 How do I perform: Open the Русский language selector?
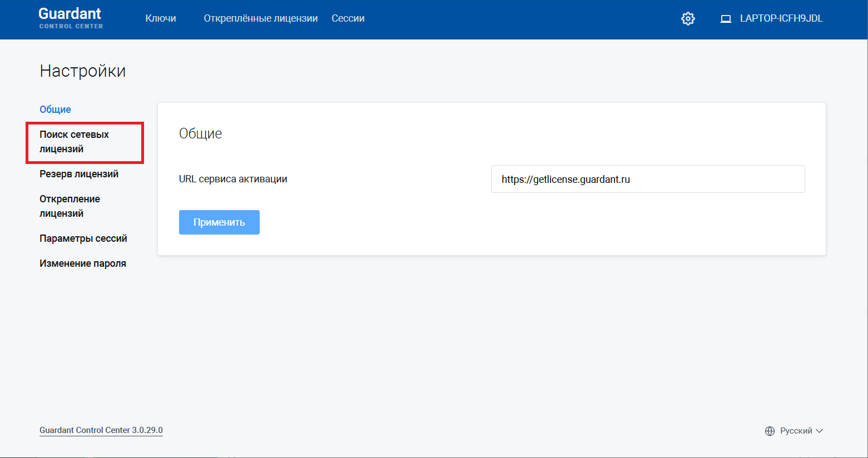tap(796, 431)
